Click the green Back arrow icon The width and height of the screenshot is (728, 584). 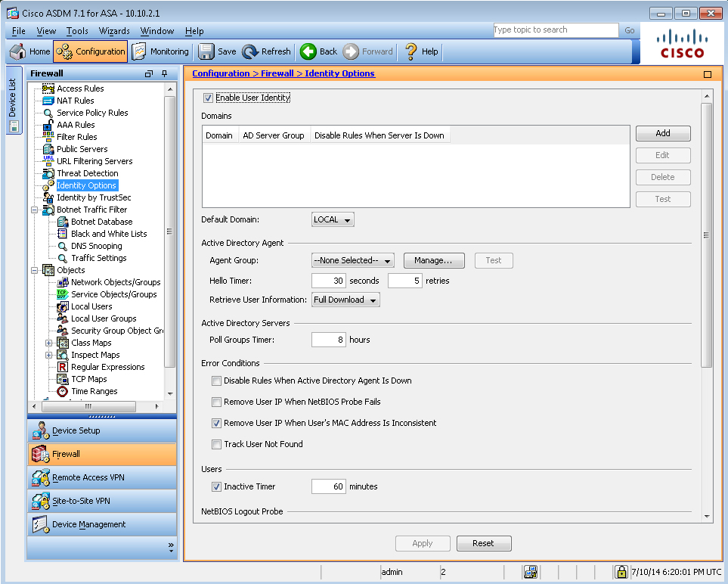tap(308, 51)
